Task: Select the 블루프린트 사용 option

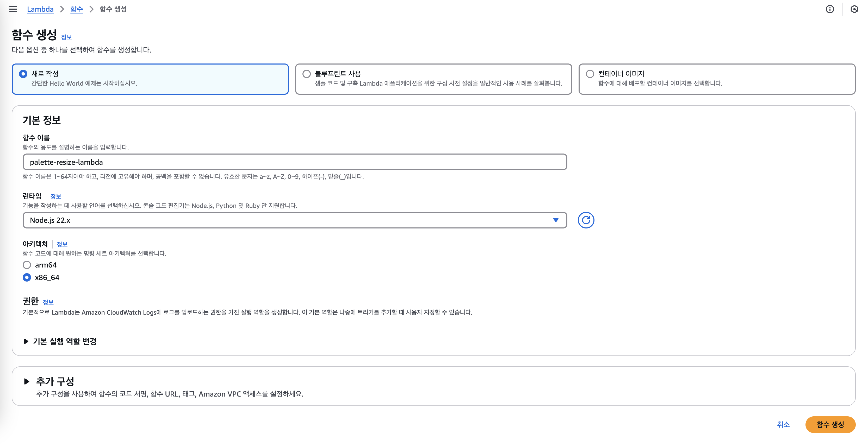Action: click(x=306, y=74)
